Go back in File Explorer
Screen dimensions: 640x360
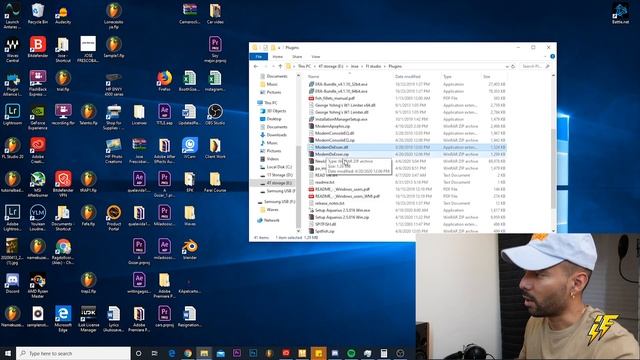[256, 66]
